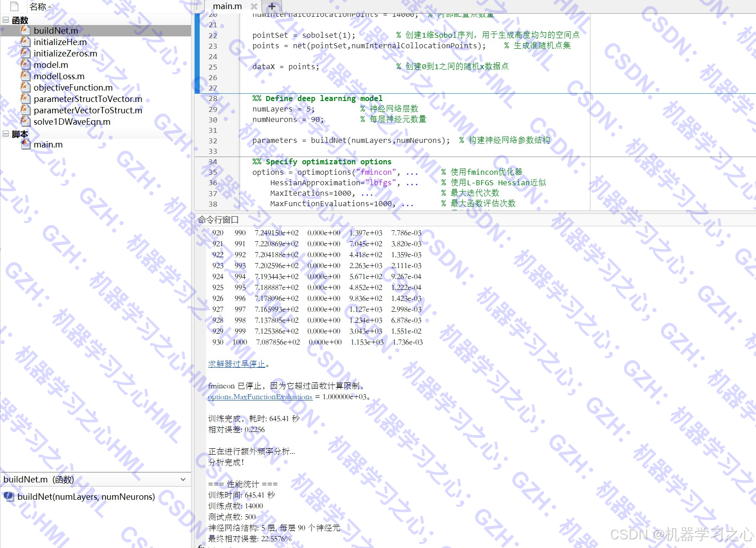Screen dimensions: 756x548
Task: Click the buildNet function icon in details panel
Action: pyautogui.click(x=9, y=497)
